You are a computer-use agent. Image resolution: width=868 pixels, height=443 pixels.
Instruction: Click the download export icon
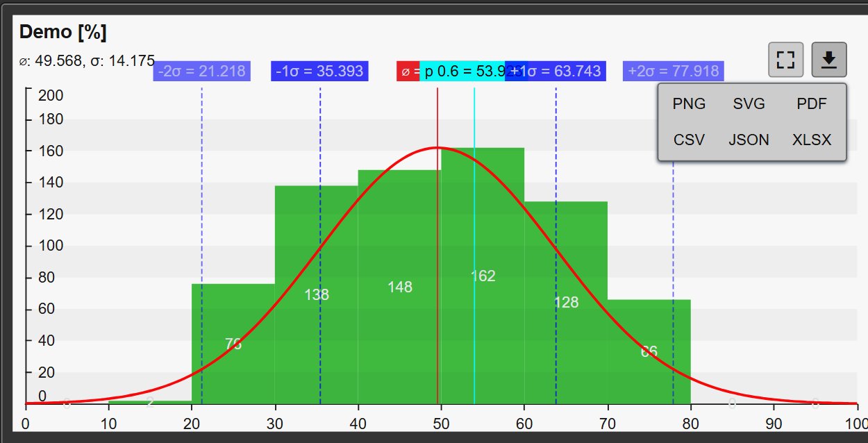[829, 60]
